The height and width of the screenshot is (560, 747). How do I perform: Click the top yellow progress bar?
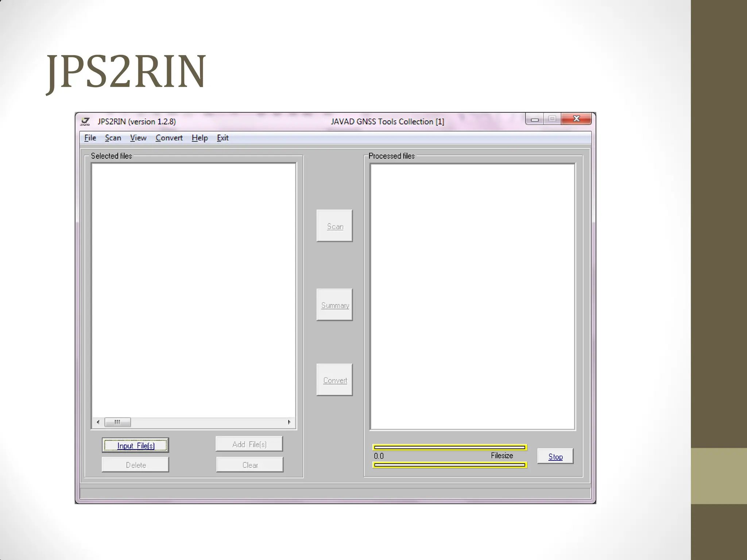(x=449, y=447)
